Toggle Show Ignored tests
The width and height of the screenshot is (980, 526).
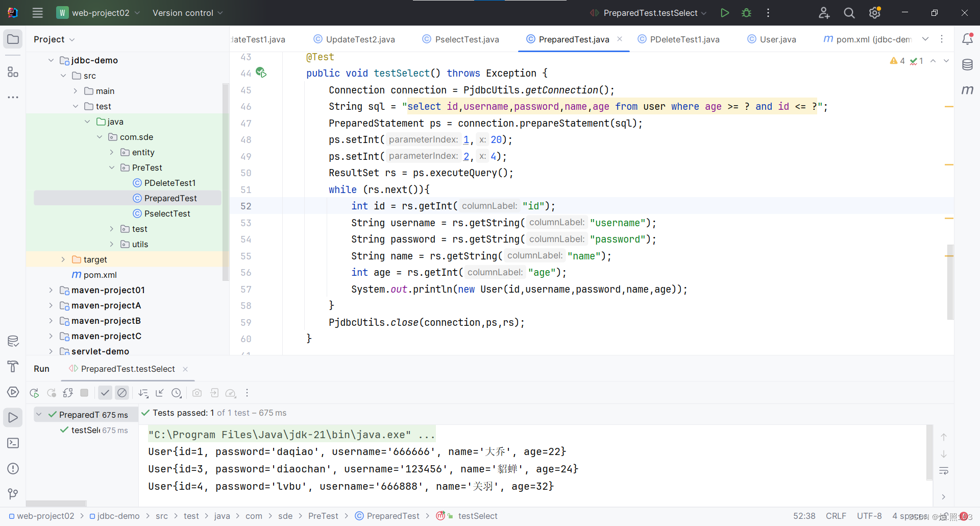tap(121, 393)
